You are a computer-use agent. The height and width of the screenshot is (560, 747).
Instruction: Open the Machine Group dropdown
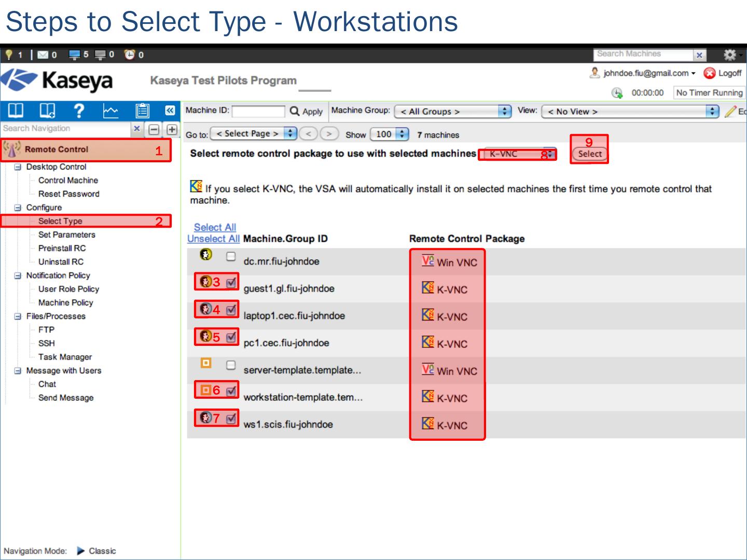452,111
